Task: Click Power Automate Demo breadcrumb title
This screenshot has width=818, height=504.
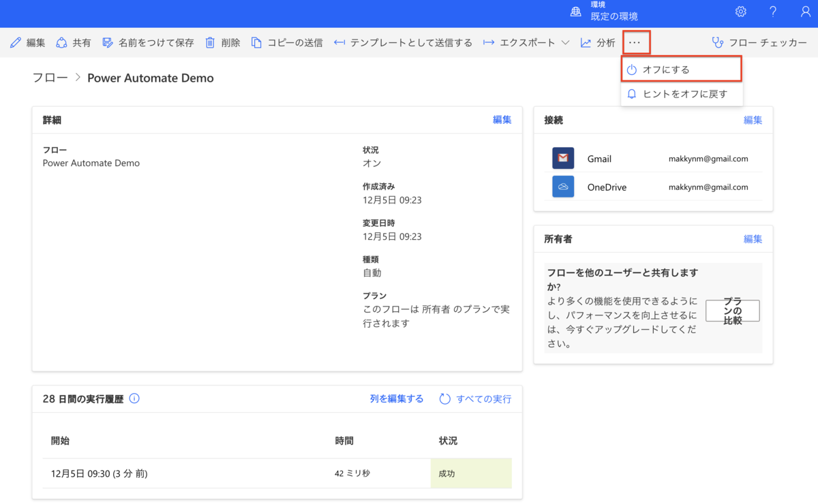Action: click(x=151, y=78)
